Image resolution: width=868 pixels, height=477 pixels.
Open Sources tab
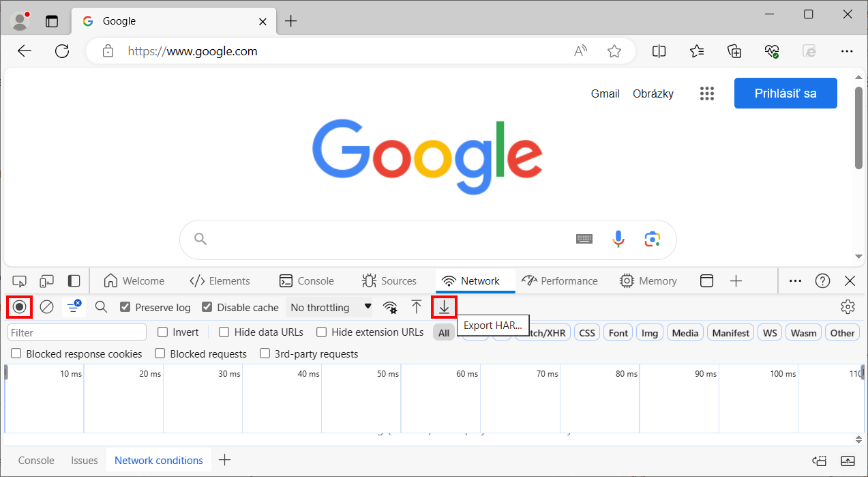coord(389,281)
